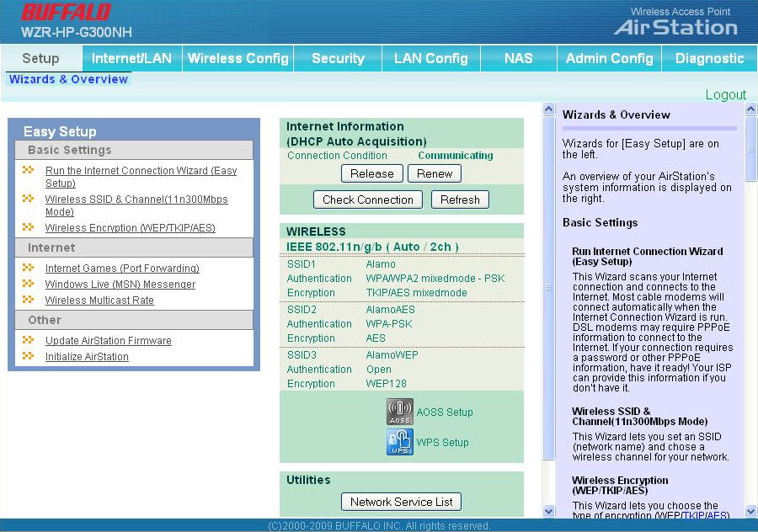Click arrow bullet beside Initialize AirStation
Viewport: 758px width, 532px height.
click(x=29, y=355)
